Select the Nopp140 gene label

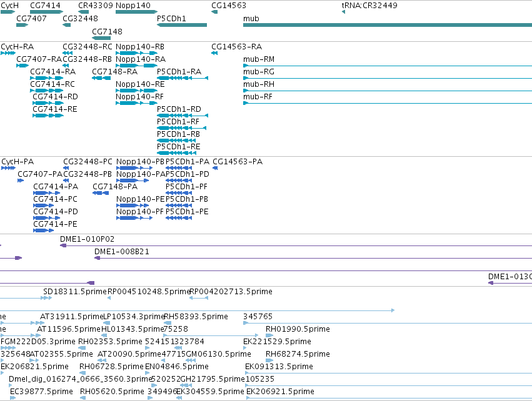click(133, 6)
